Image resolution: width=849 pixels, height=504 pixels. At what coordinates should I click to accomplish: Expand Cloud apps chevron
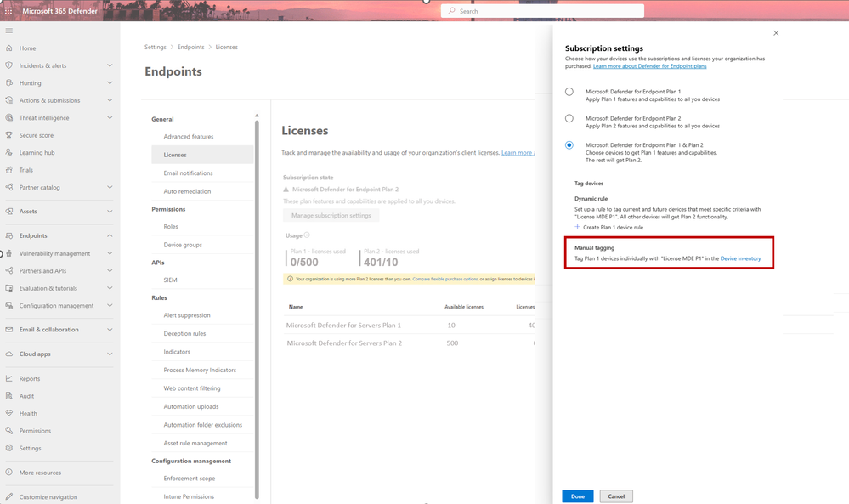click(110, 354)
